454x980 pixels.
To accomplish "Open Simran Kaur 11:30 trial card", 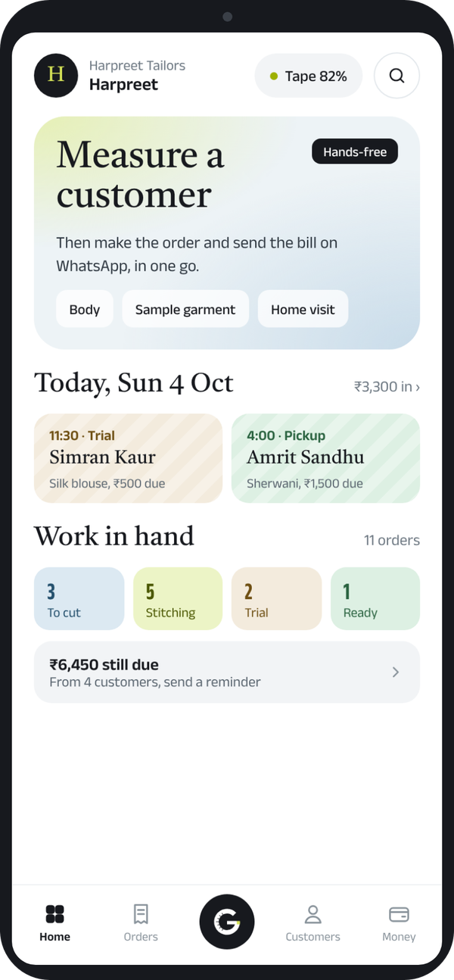I will coord(129,458).
